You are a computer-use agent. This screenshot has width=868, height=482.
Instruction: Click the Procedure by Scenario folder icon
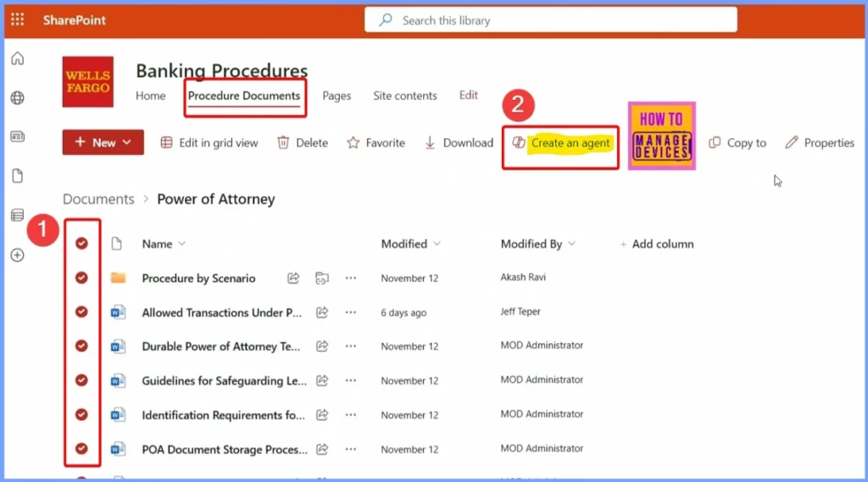click(118, 278)
